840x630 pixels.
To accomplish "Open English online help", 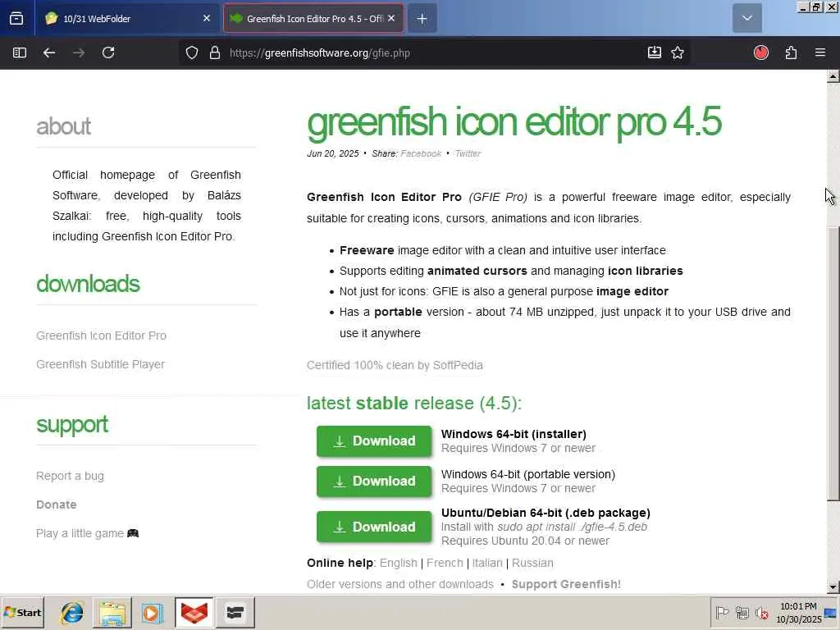I will (x=398, y=563).
